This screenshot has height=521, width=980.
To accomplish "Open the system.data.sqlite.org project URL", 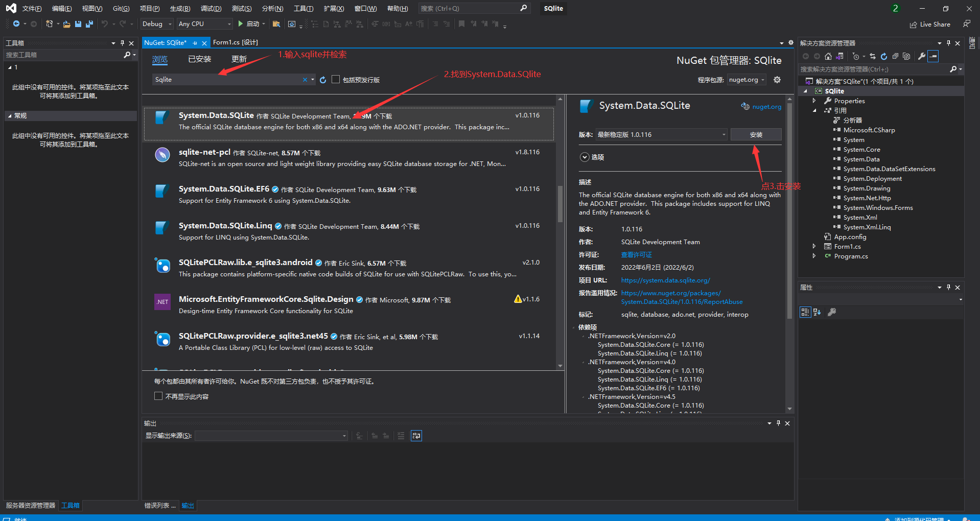I will pos(665,280).
